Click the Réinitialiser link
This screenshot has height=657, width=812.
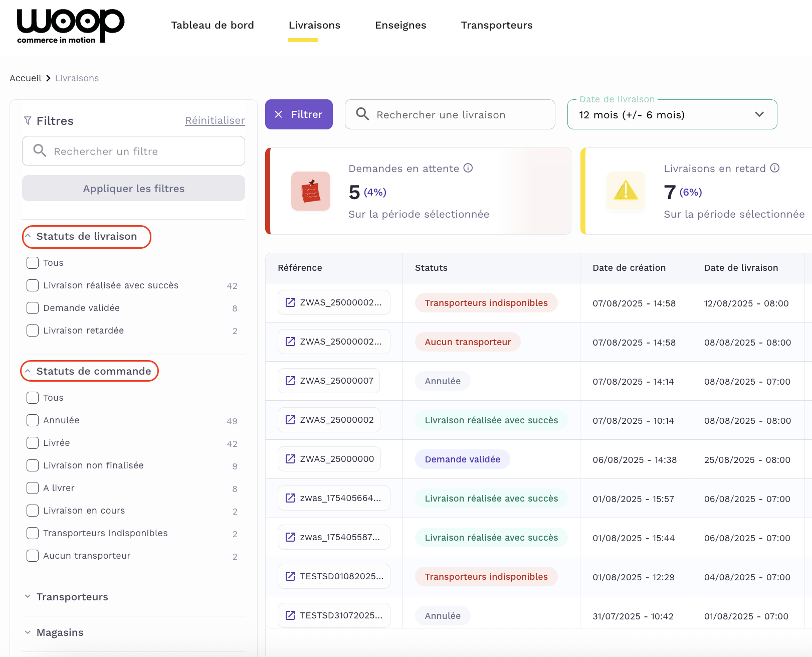point(215,121)
